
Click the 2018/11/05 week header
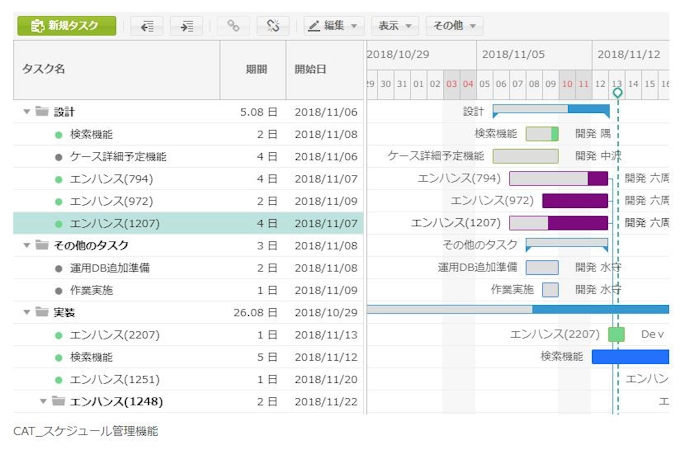click(x=512, y=54)
